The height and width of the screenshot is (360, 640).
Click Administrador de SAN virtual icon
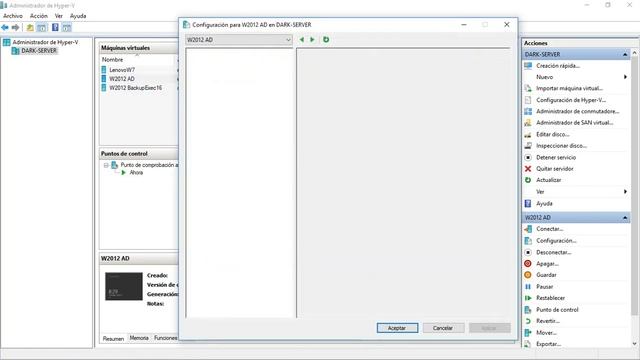[528, 123]
